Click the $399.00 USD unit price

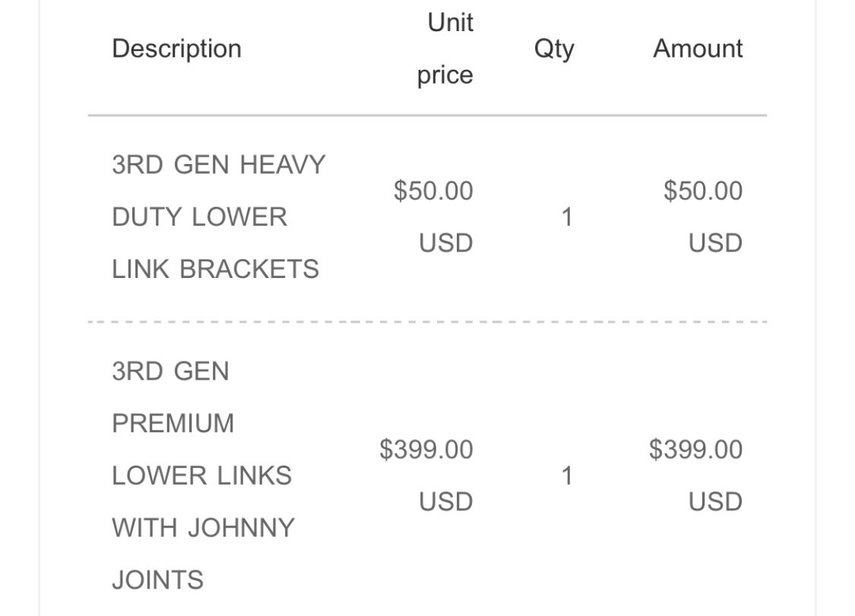(x=426, y=475)
